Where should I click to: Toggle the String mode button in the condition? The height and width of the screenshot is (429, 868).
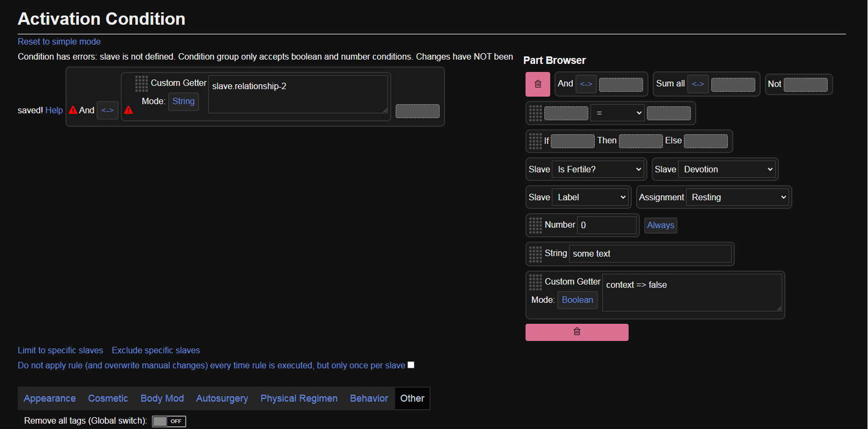(x=183, y=101)
